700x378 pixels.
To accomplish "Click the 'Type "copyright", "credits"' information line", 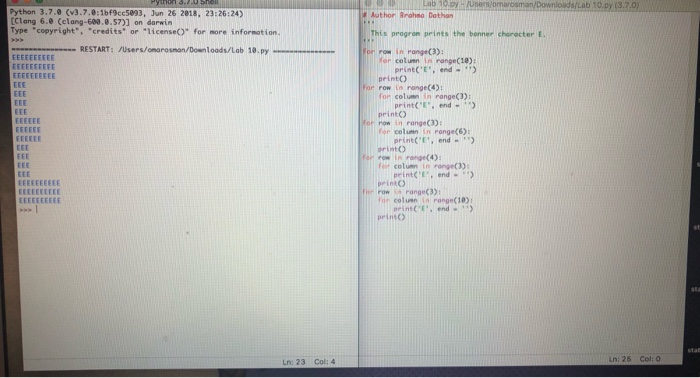I will click(x=145, y=31).
